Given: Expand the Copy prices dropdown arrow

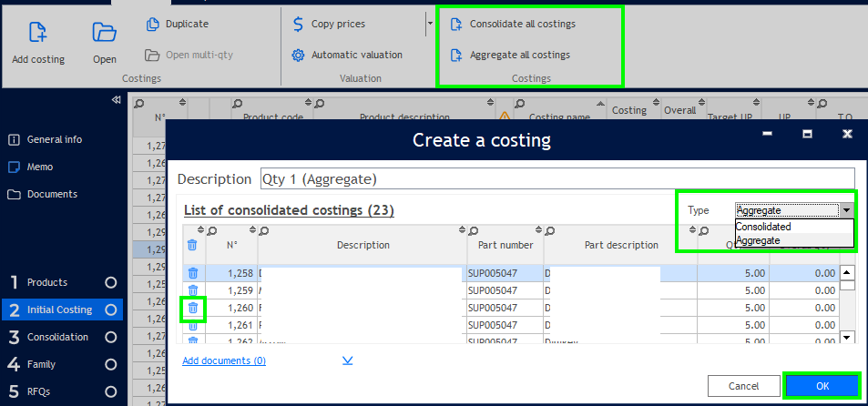Looking at the screenshot, I should (430, 25).
